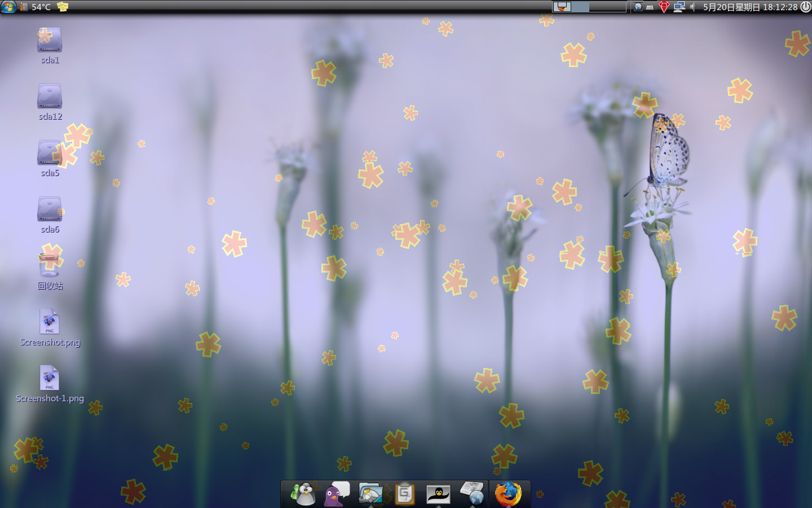
Task: Click the power shutdown button
Action: [x=806, y=7]
